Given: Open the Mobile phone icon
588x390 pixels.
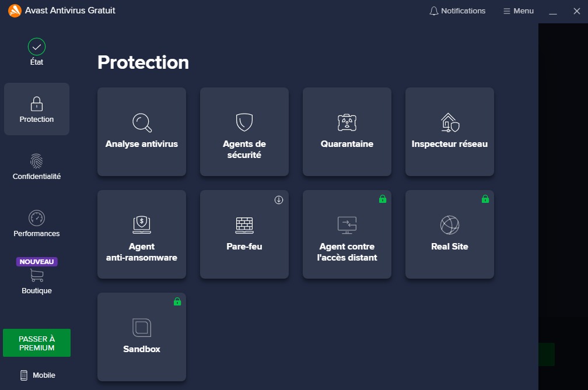Looking at the screenshot, I should tap(23, 375).
